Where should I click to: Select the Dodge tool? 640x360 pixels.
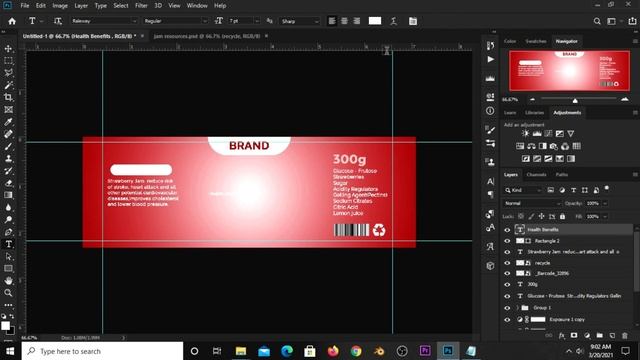tap(8, 220)
